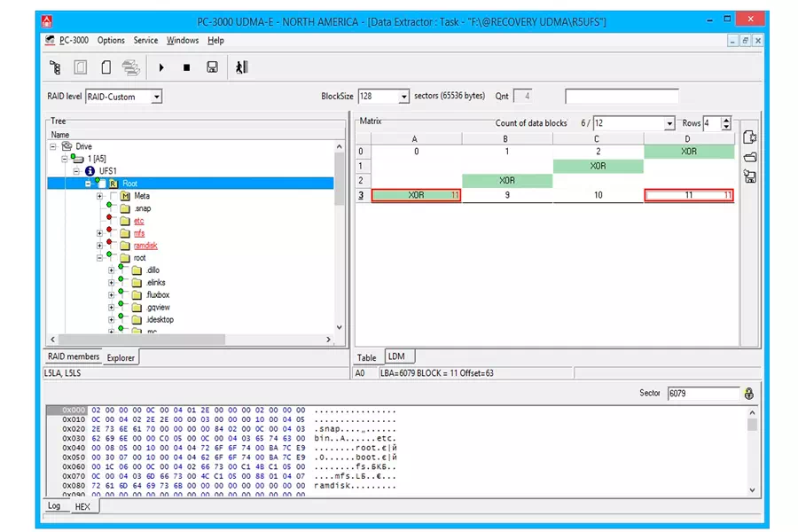The height and width of the screenshot is (532, 798).
Task: Click the device tree toolbar icon
Action: (x=55, y=67)
